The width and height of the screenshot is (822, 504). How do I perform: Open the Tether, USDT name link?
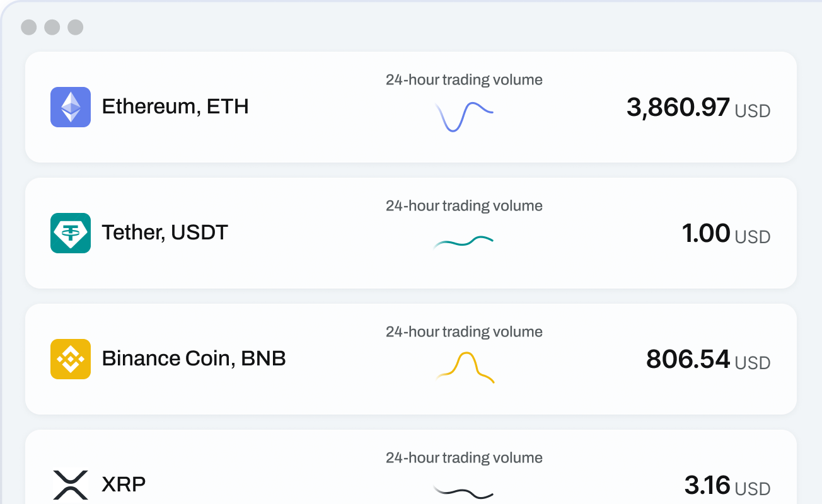(x=165, y=232)
